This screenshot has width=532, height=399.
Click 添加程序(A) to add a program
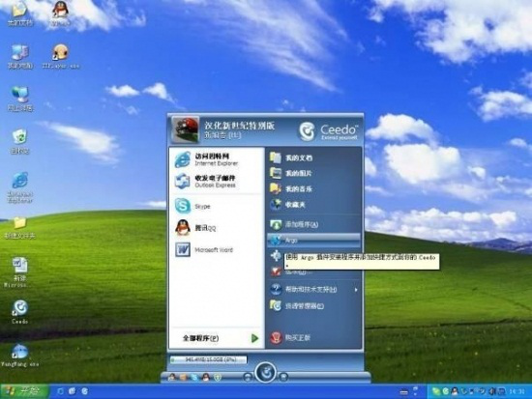pyautogui.click(x=313, y=224)
